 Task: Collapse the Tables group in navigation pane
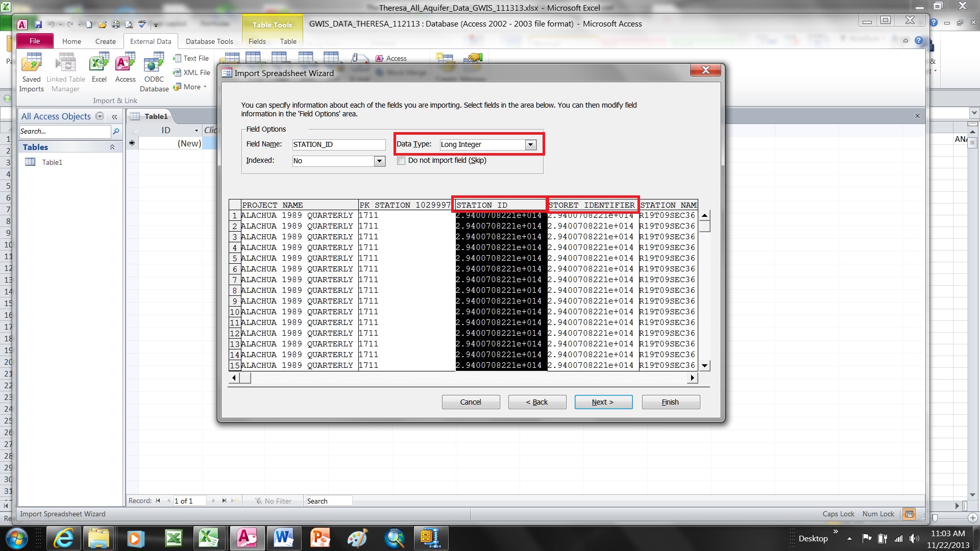(112, 147)
